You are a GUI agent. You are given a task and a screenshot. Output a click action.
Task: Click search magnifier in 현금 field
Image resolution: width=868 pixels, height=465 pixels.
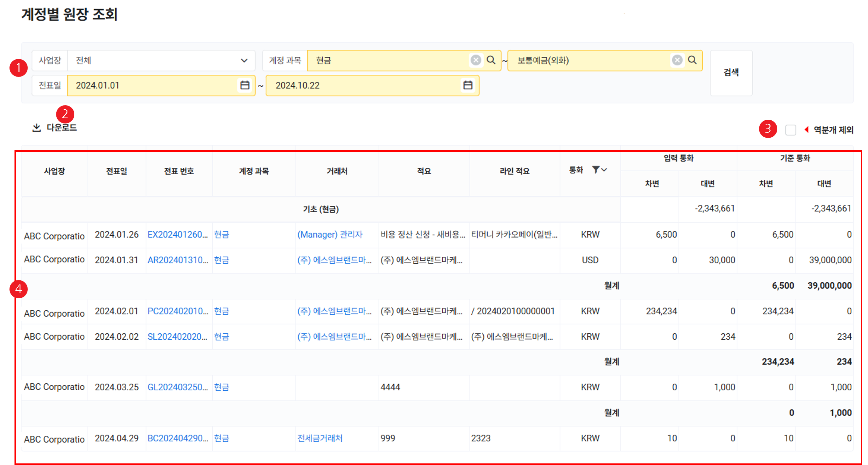pos(491,60)
